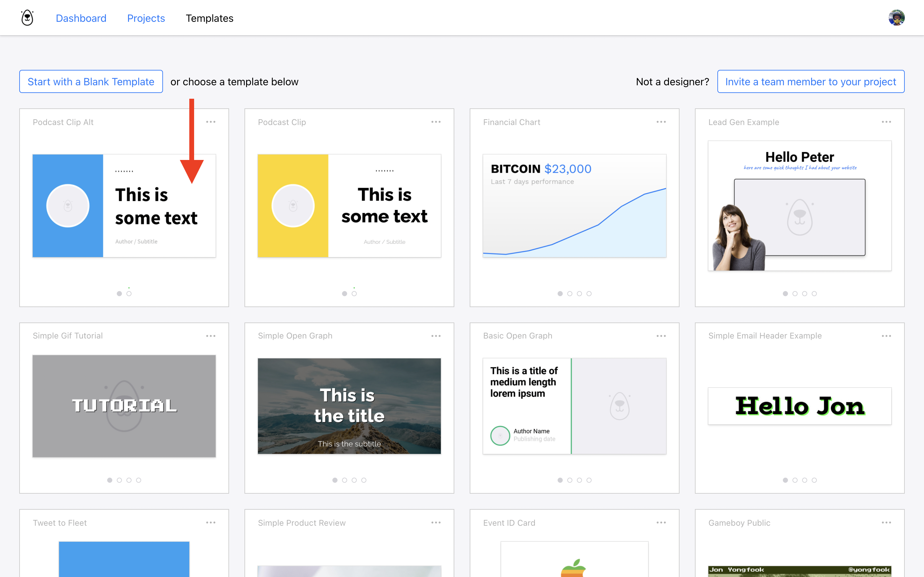Switch to the Projects tab
The image size is (924, 577).
click(x=146, y=18)
